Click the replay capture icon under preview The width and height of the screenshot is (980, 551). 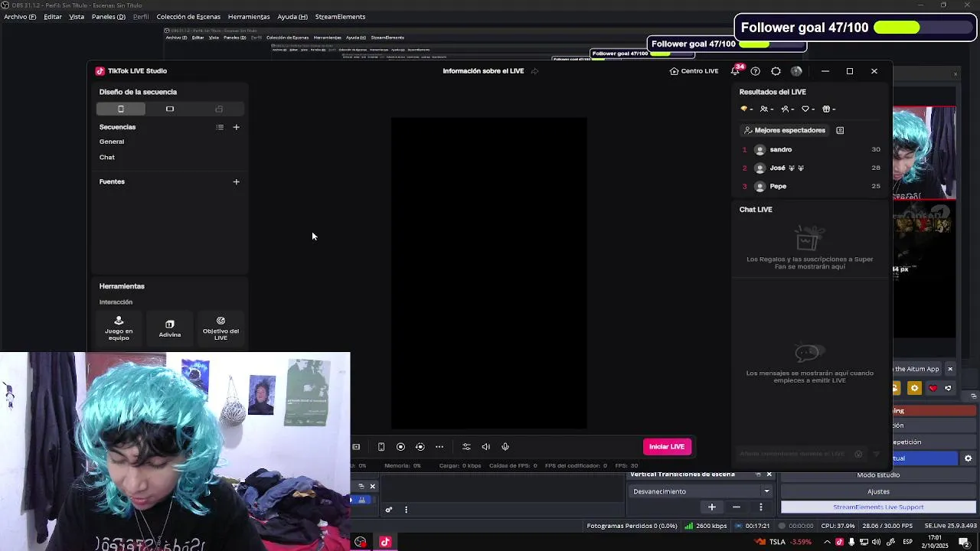(x=420, y=447)
